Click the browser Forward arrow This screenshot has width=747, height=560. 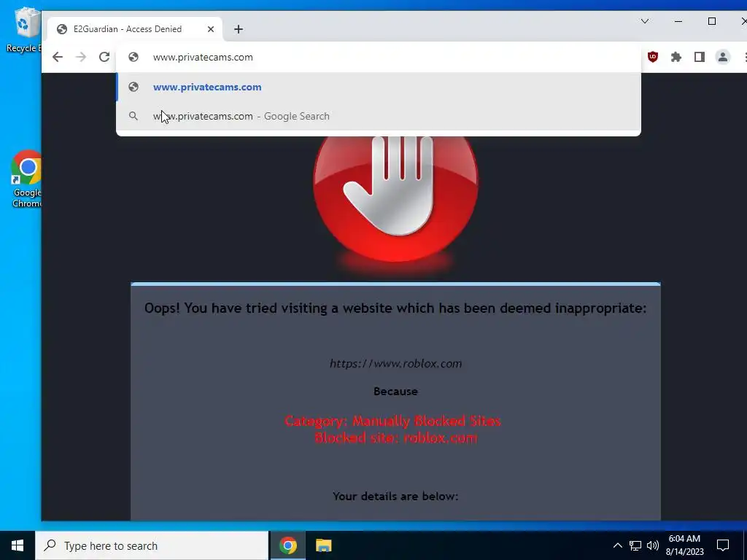pos(81,57)
